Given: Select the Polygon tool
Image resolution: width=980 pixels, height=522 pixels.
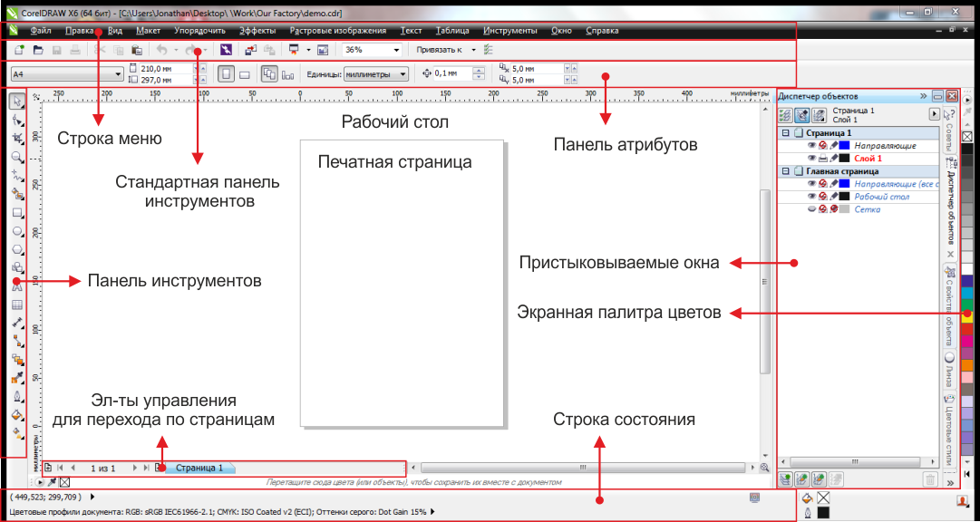Looking at the screenshot, I should click(x=17, y=249).
